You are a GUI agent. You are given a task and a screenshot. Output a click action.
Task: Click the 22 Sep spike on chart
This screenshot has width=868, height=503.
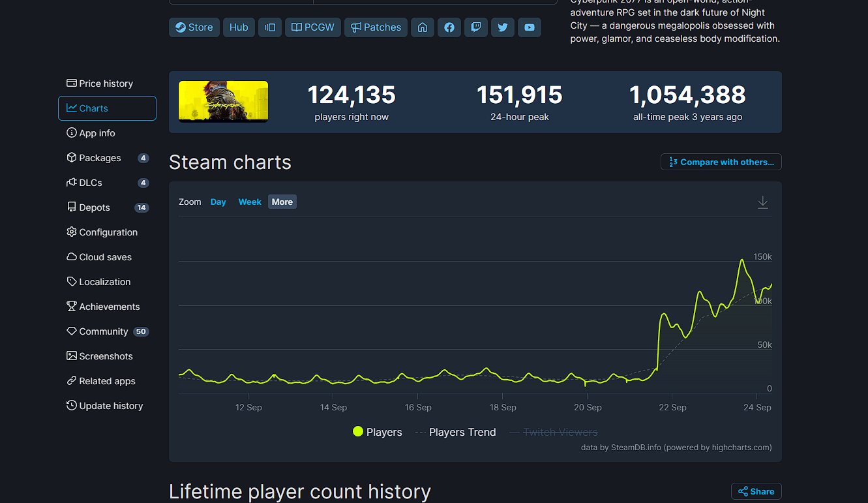(x=664, y=315)
